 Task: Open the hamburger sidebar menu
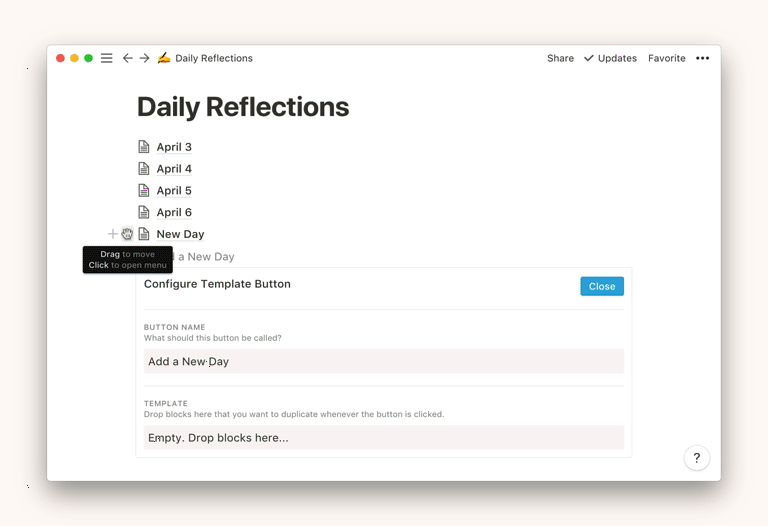tap(107, 58)
